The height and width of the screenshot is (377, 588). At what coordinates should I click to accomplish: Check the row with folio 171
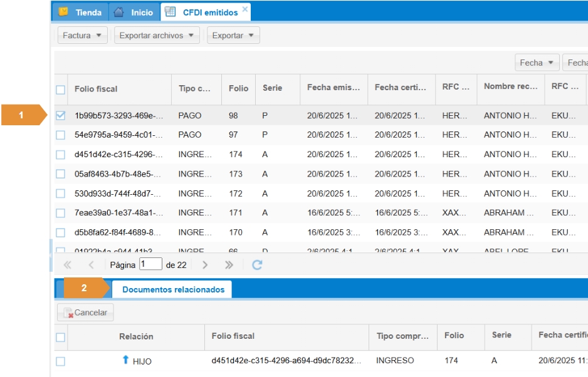pos(60,213)
